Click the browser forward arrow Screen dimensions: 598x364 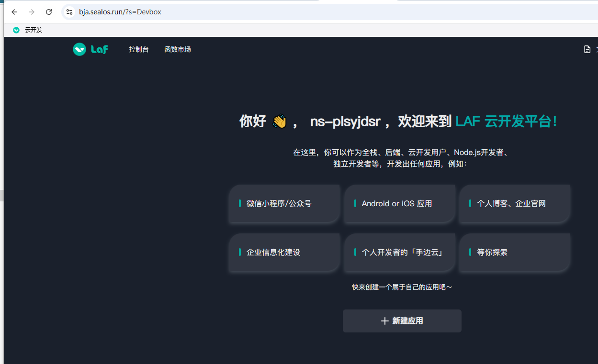coord(32,12)
